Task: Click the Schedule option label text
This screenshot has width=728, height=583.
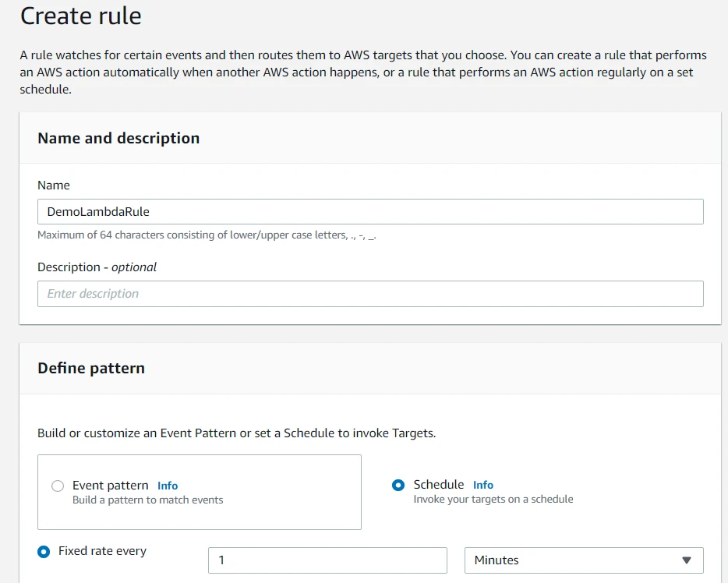Action: 438,485
